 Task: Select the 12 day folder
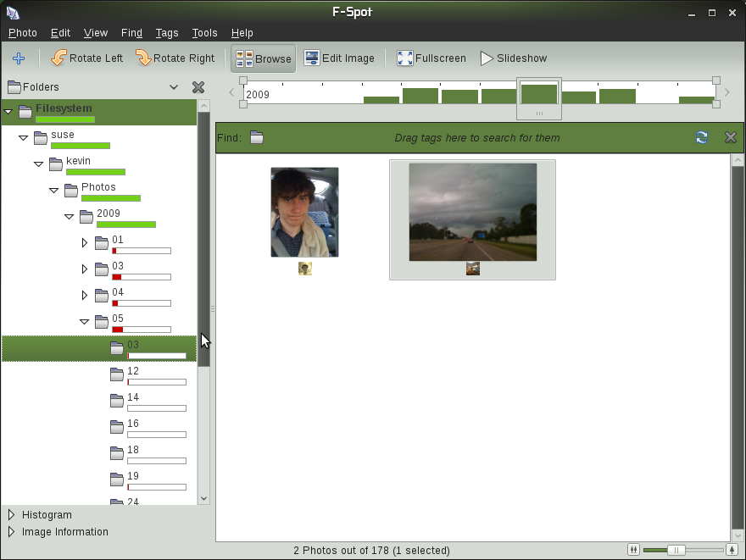pyautogui.click(x=133, y=371)
